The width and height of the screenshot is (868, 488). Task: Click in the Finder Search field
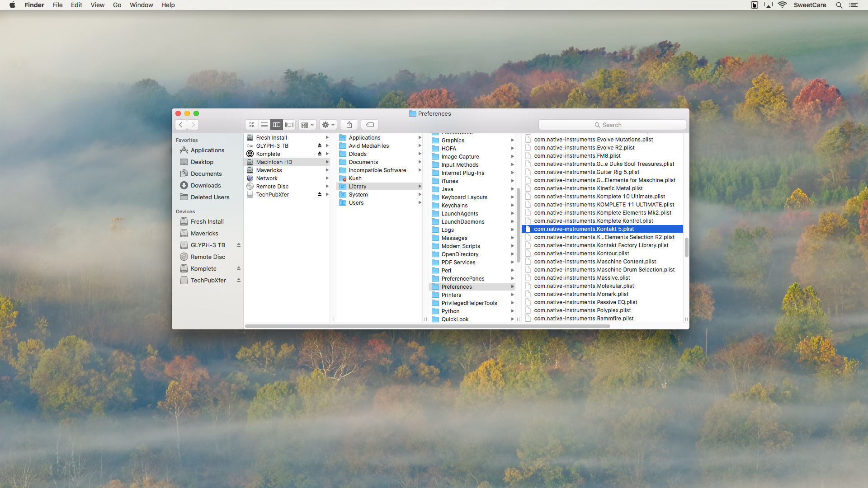[x=612, y=125]
